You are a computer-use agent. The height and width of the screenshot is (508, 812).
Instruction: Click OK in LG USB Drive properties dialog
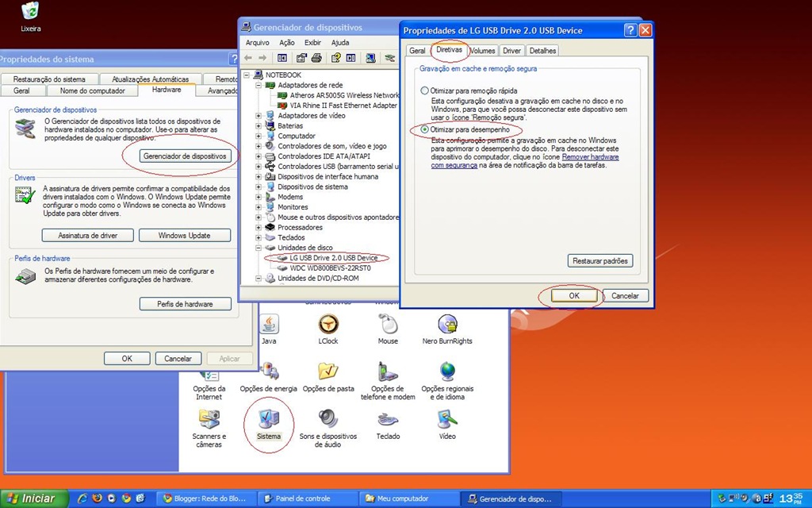click(574, 295)
